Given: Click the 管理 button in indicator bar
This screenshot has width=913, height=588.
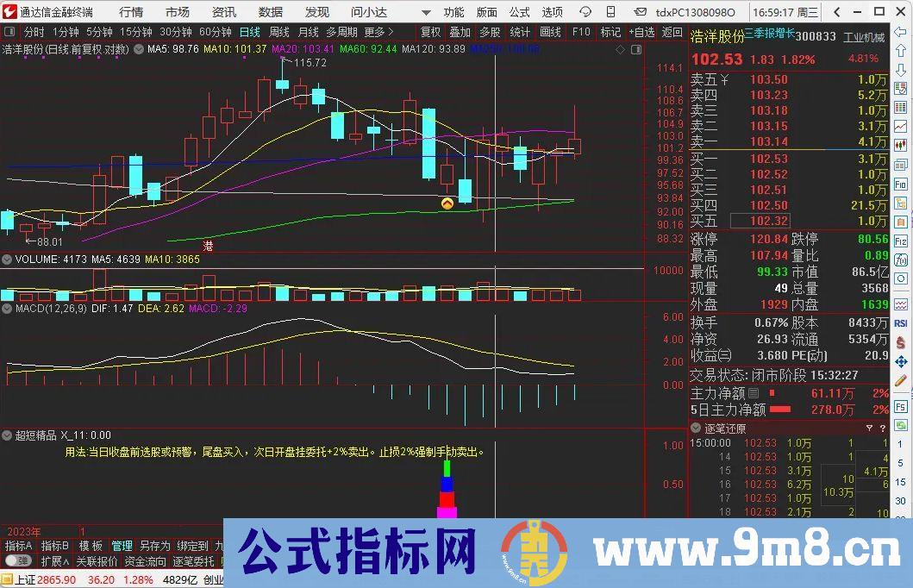Looking at the screenshot, I should (122, 546).
